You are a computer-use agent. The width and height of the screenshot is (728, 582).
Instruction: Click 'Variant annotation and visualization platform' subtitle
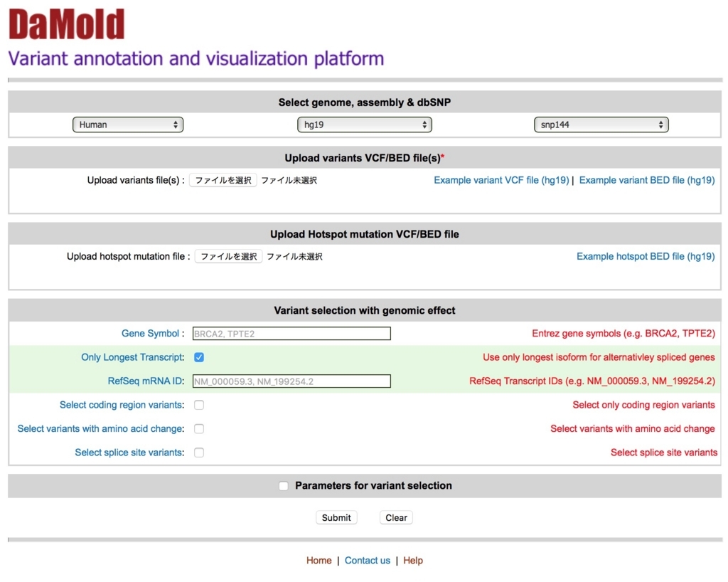pos(196,58)
